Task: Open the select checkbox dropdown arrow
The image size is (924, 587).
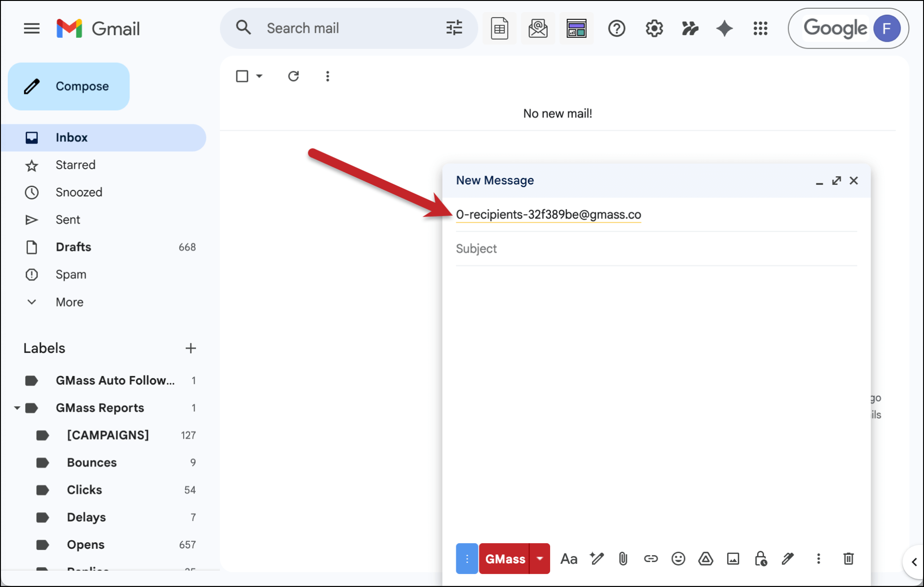Action: pos(259,76)
